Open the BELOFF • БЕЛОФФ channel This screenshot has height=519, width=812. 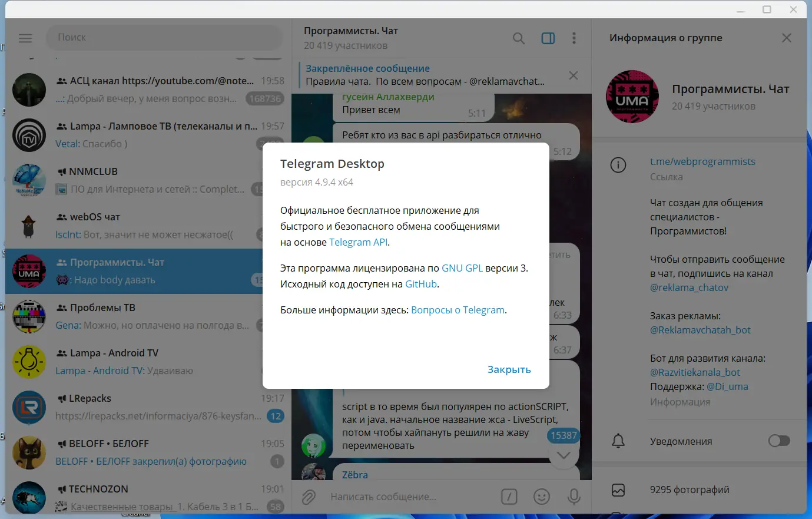point(148,452)
